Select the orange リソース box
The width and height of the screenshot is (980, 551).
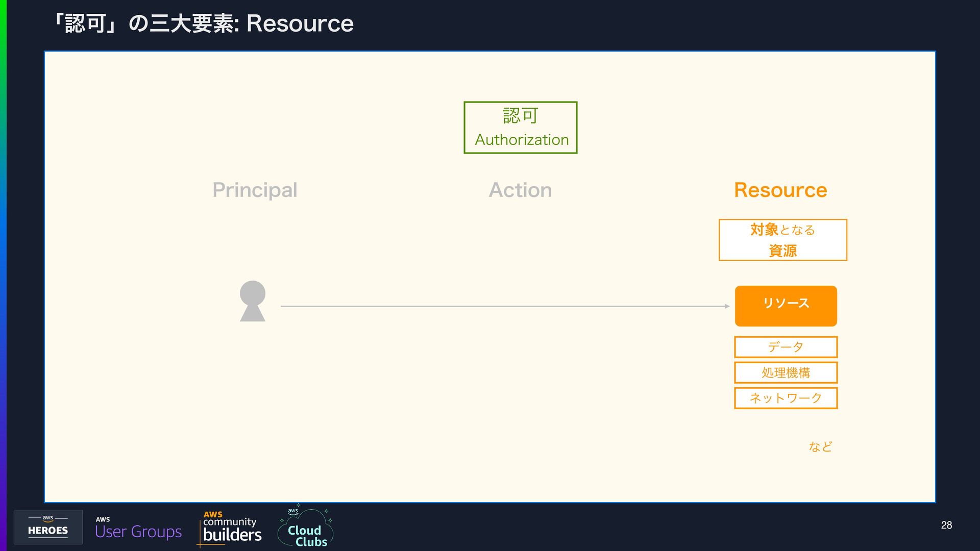[786, 306]
